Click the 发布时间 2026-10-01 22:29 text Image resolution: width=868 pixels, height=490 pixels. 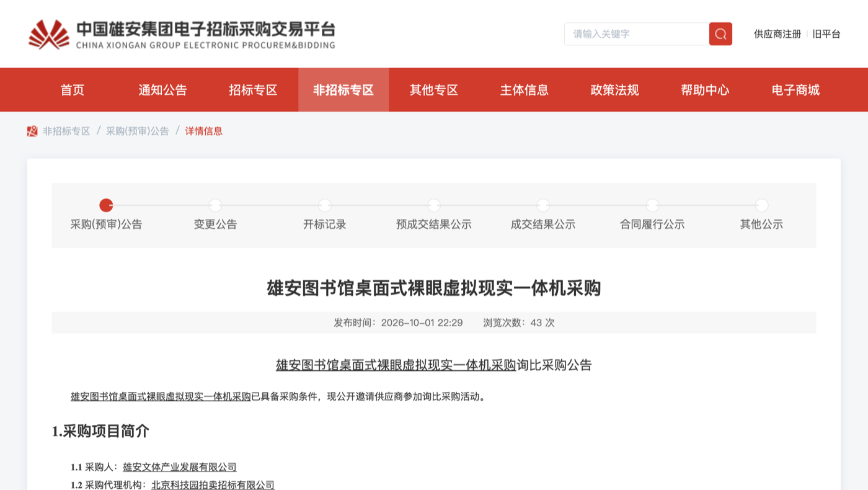pyautogui.click(x=398, y=323)
